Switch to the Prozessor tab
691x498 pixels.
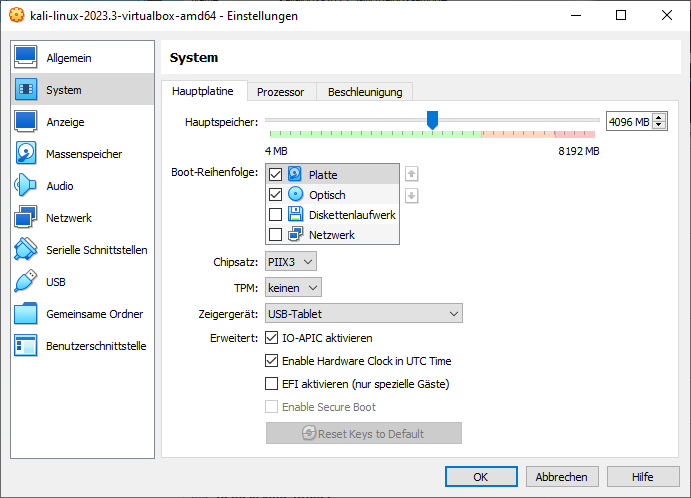tap(280, 92)
